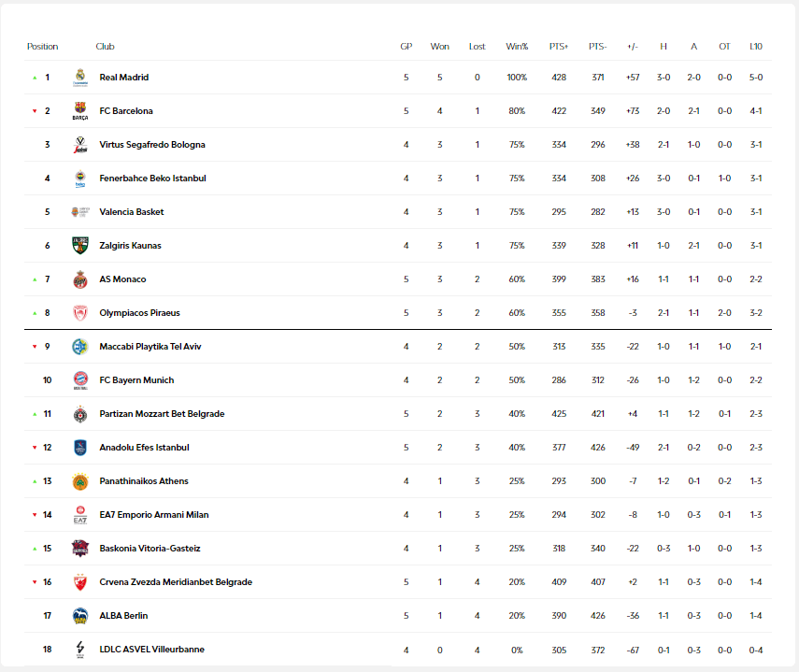
Task: Click the Panathinaikos Athens logo
Action: (x=79, y=481)
